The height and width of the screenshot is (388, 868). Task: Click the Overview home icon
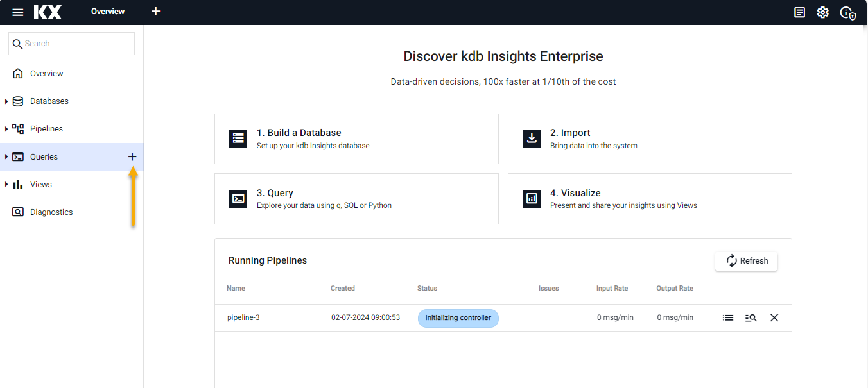tap(18, 73)
